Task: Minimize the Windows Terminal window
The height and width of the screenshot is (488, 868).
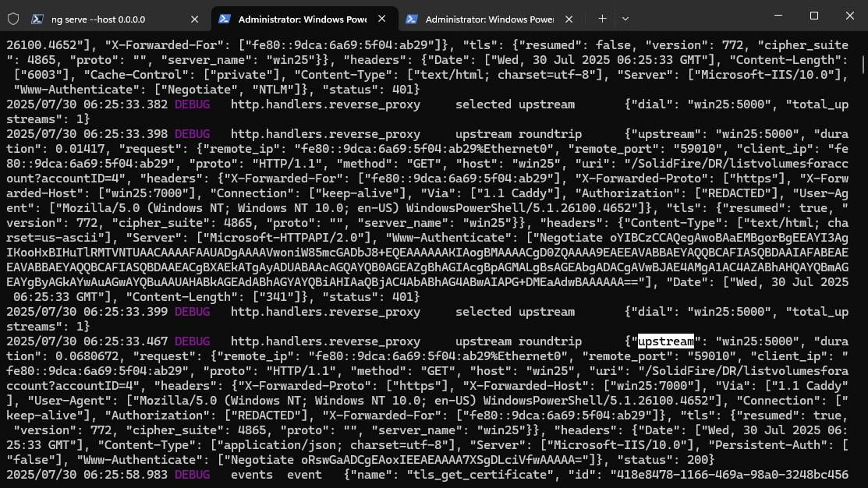Action: 778,16
